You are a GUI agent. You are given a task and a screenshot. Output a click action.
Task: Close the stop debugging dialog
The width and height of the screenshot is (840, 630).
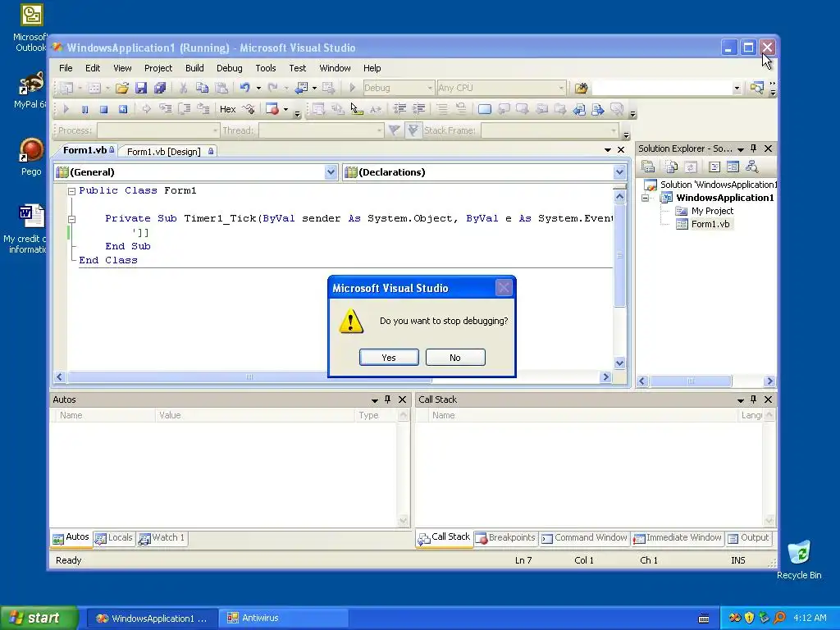tap(504, 288)
